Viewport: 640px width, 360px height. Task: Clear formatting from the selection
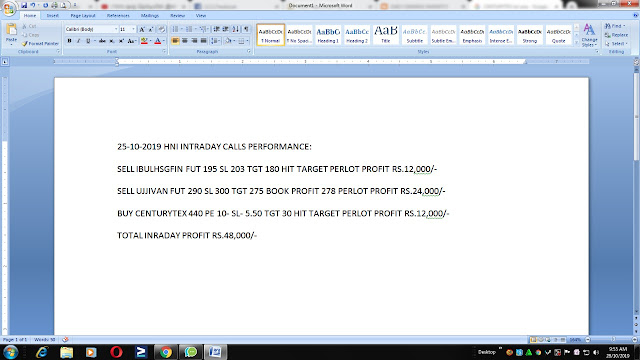pos(162,29)
